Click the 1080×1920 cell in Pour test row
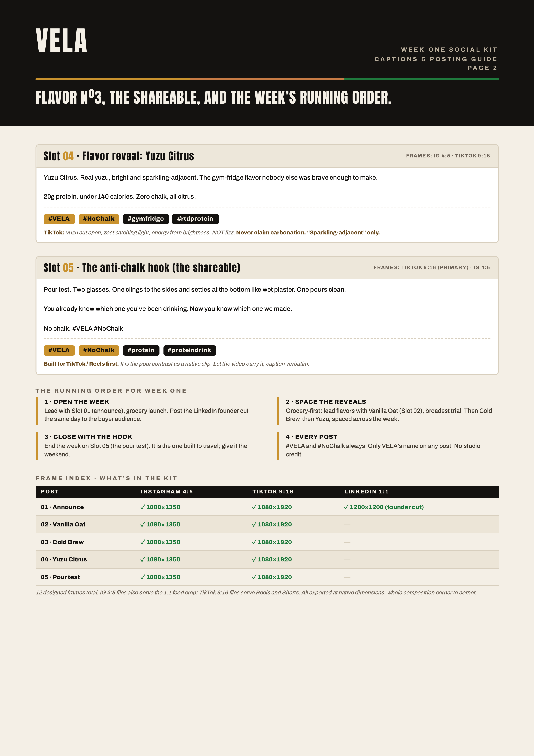This screenshot has width=534, height=756. coord(272,577)
